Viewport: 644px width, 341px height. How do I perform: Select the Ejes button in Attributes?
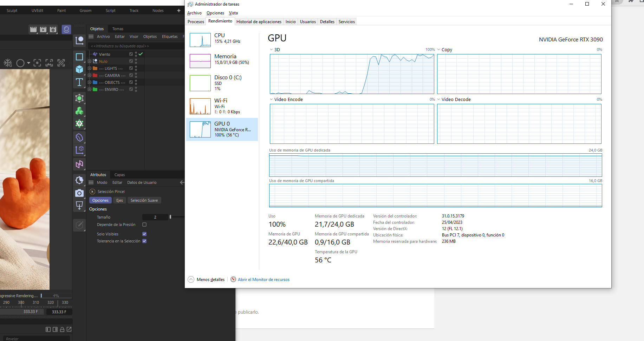tap(119, 200)
